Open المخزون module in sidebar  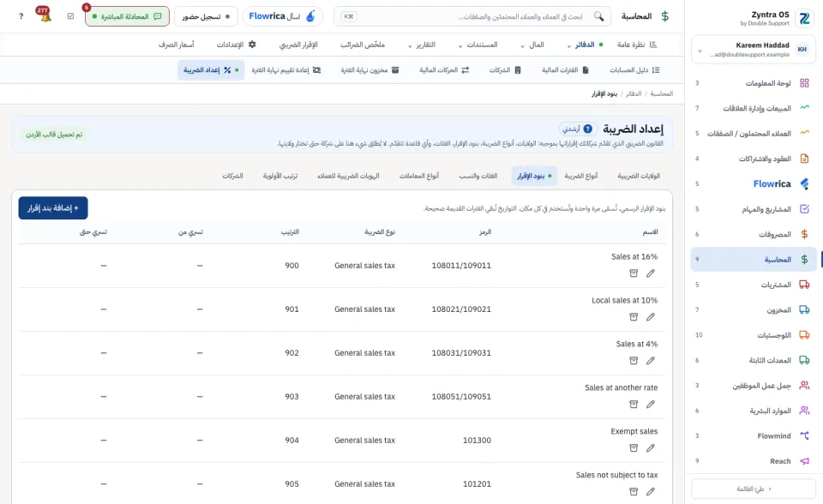[754, 309]
